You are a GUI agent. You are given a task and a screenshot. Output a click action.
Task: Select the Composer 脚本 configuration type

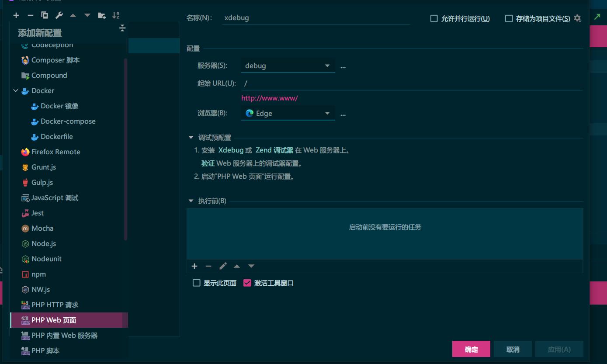click(x=69, y=60)
